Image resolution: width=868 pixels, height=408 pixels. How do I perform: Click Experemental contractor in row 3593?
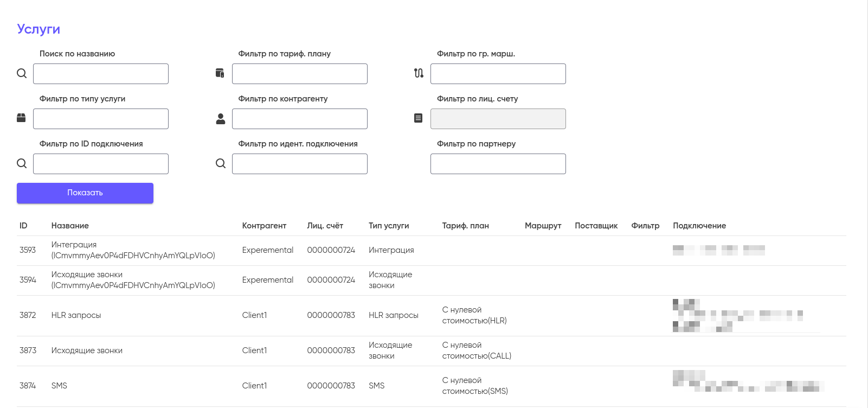point(267,250)
